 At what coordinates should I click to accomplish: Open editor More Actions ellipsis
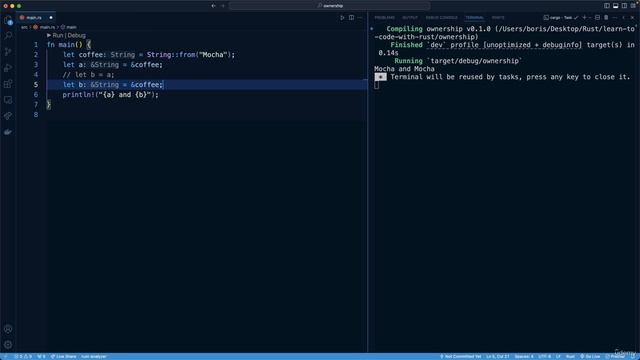(x=360, y=18)
